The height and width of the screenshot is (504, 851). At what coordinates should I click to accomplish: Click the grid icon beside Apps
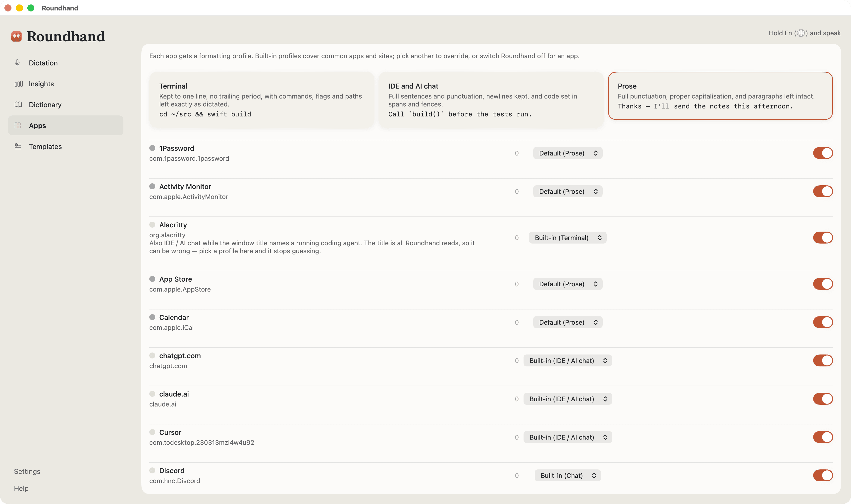coord(18,126)
